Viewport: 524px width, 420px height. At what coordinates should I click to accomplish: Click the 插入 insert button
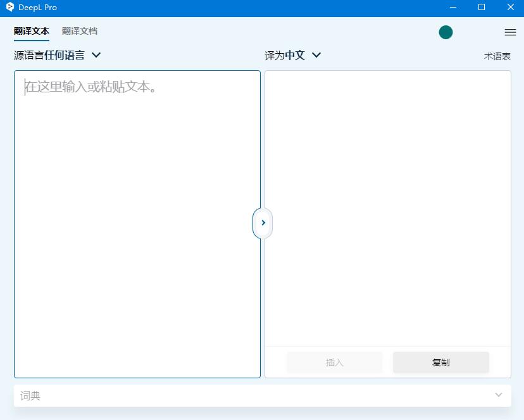click(x=334, y=362)
